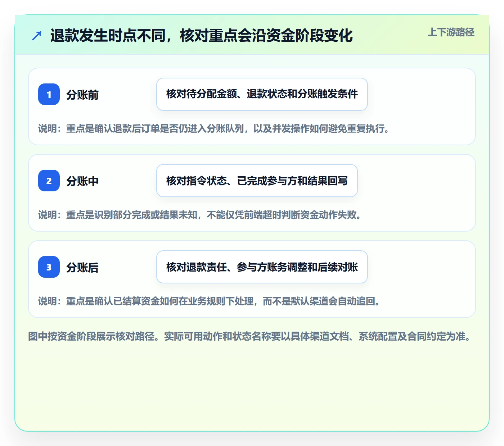
Task: Select the 分账后 stage label
Action: click(x=82, y=268)
